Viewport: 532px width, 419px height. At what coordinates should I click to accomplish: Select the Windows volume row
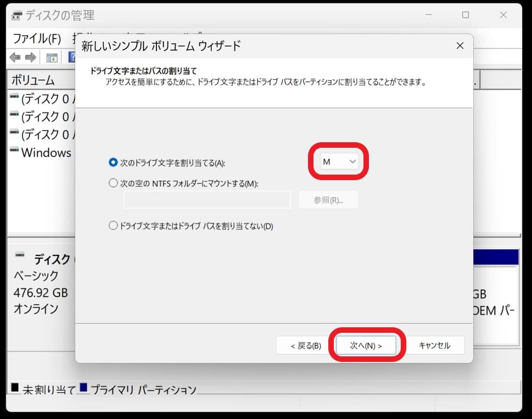41,152
